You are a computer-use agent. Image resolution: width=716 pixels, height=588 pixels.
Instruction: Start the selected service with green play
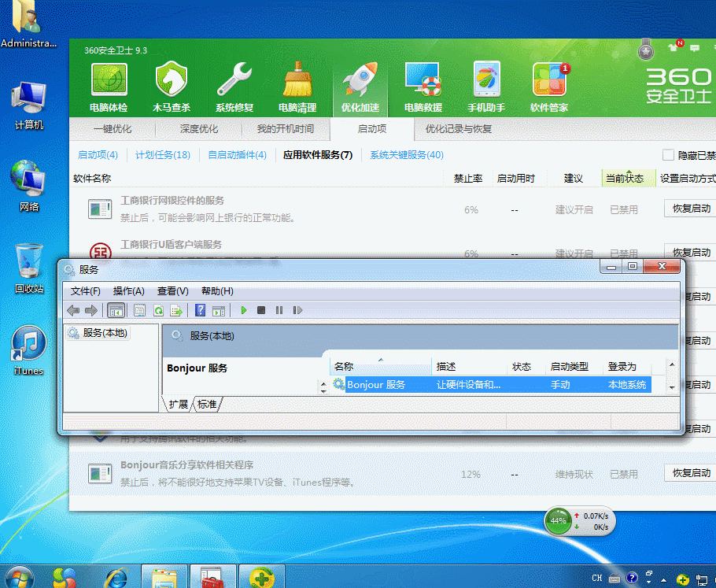[x=243, y=310]
